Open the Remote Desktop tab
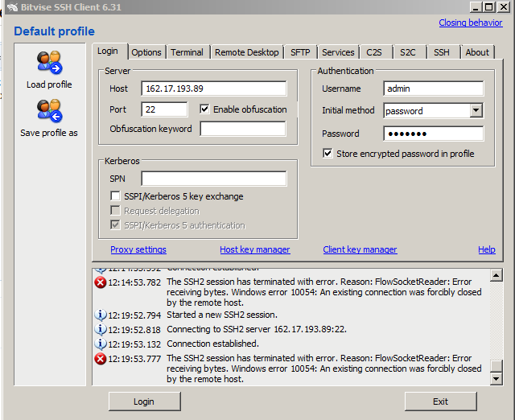This screenshot has height=420, width=515. coord(247,52)
